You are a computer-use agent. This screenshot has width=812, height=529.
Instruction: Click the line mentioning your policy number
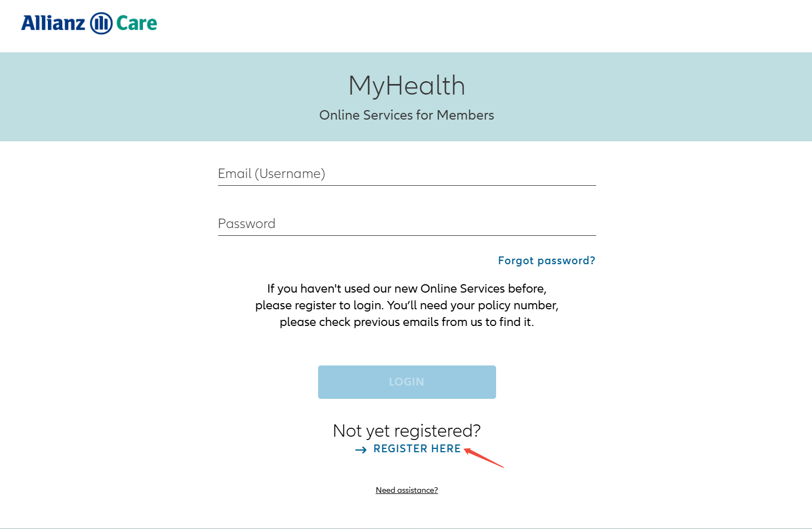tap(407, 305)
